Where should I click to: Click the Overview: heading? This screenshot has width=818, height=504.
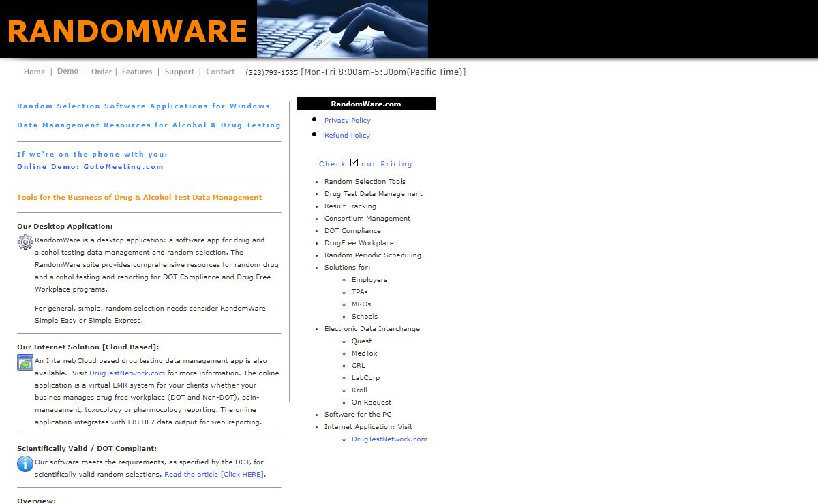click(x=36, y=501)
